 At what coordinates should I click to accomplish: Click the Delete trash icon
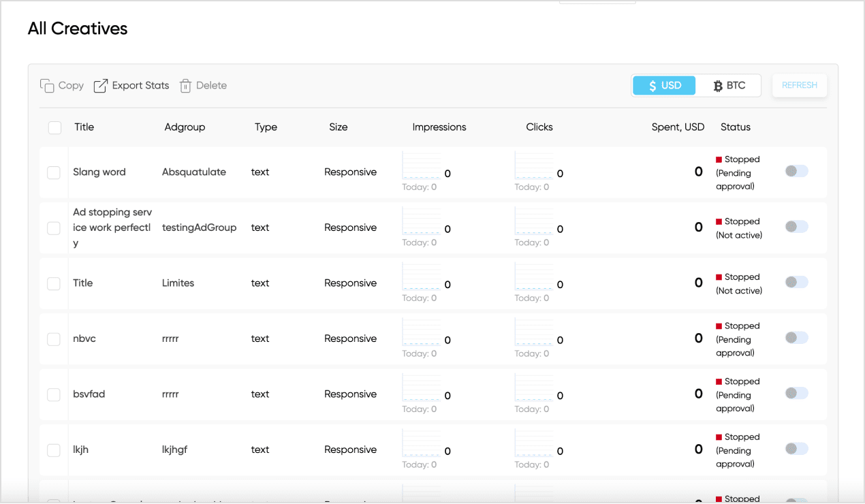(185, 86)
